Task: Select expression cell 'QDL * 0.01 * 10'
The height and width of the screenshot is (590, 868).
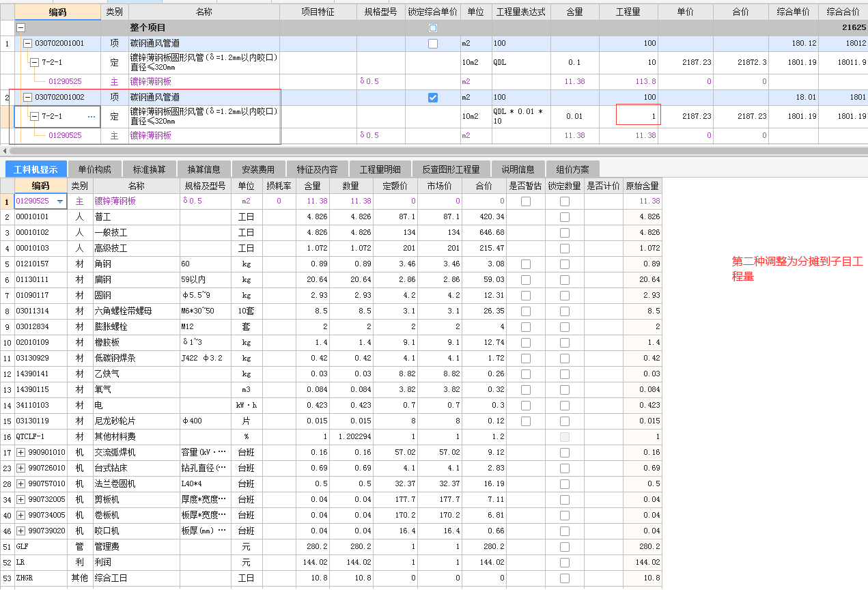Action: (520, 117)
